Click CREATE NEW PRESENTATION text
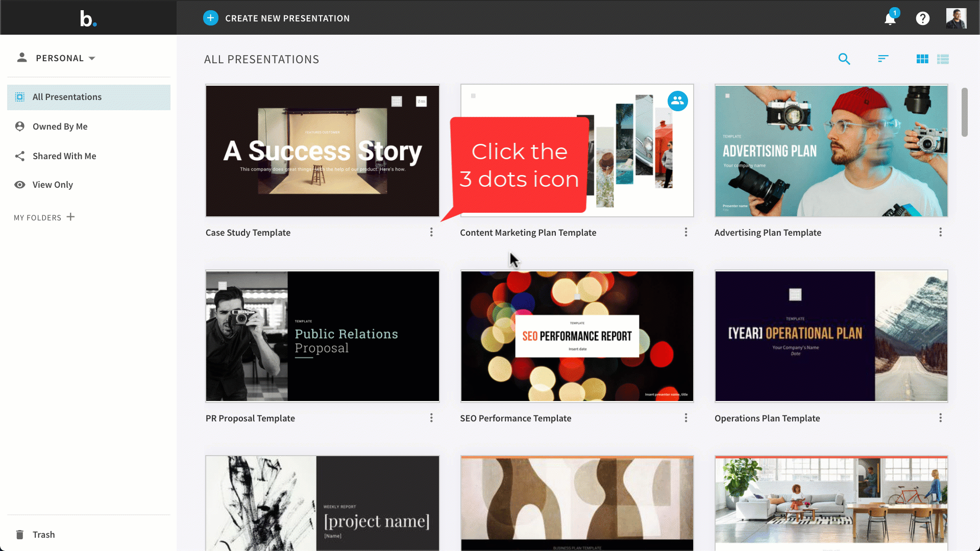This screenshot has width=980, height=551. [x=287, y=18]
